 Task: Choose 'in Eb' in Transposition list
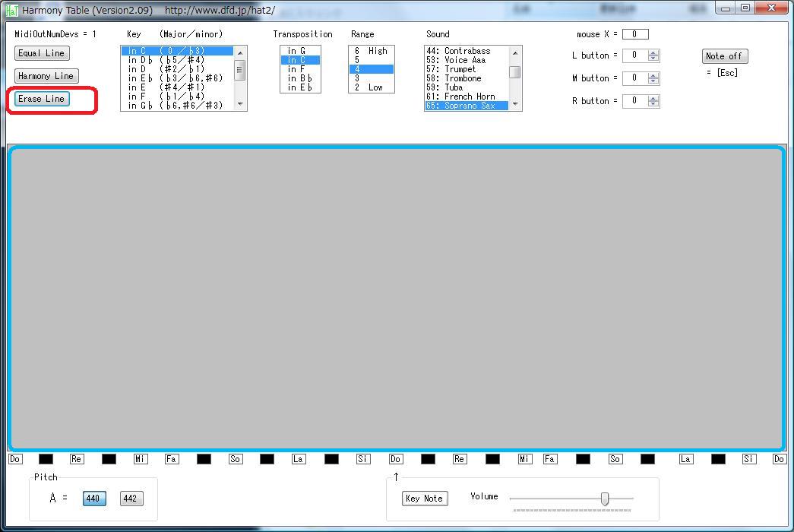coord(300,87)
